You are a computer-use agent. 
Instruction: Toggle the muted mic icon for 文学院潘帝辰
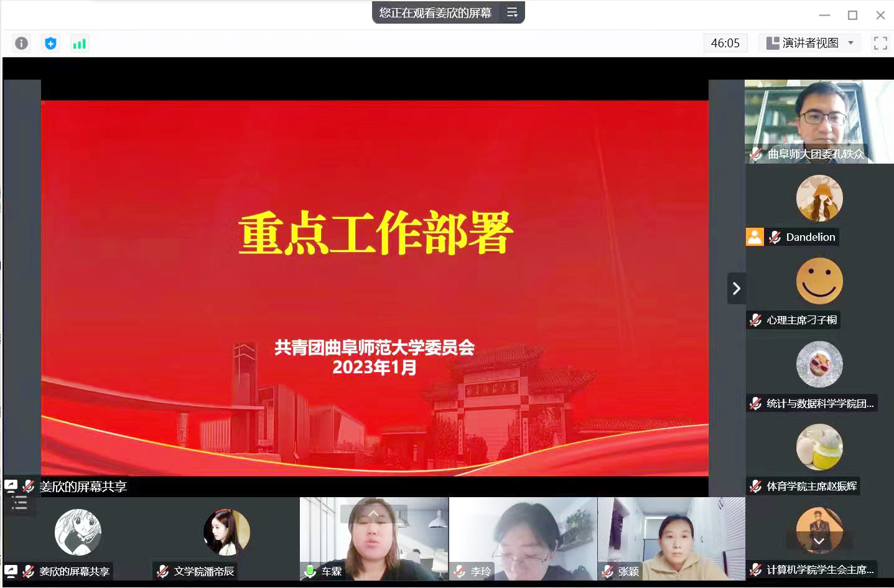coord(163,571)
